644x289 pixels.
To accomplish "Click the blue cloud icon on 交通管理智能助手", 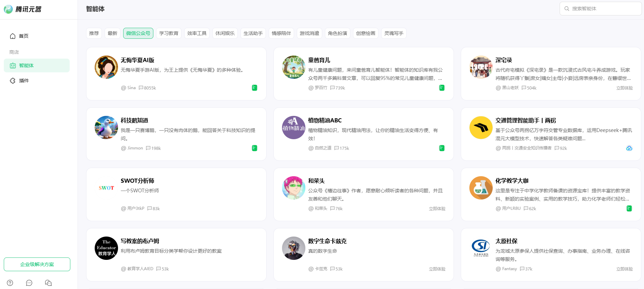I will (629, 148).
